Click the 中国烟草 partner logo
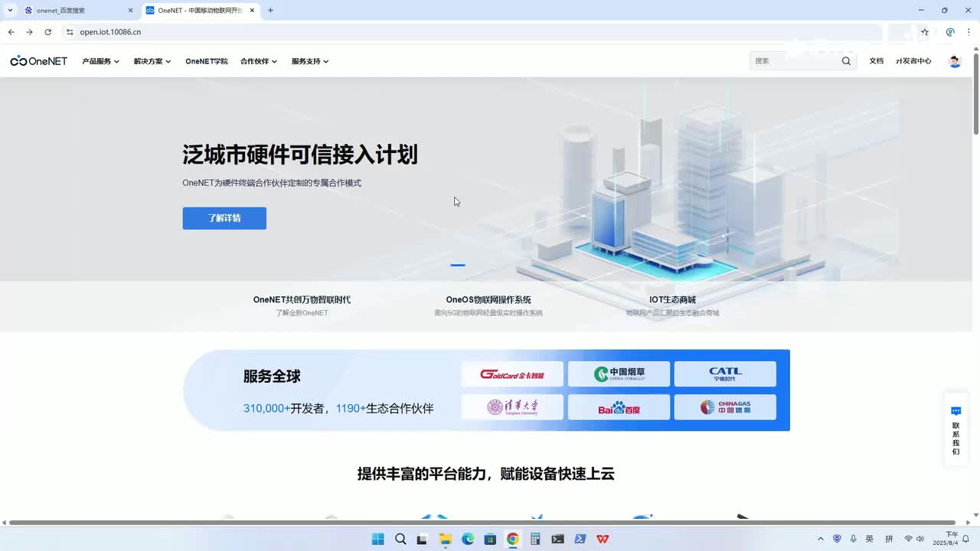This screenshot has height=551, width=980. (x=619, y=374)
